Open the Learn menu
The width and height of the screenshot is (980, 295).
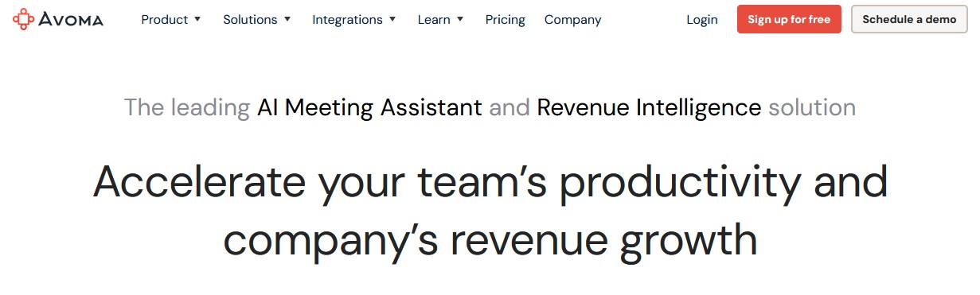pyautogui.click(x=434, y=20)
